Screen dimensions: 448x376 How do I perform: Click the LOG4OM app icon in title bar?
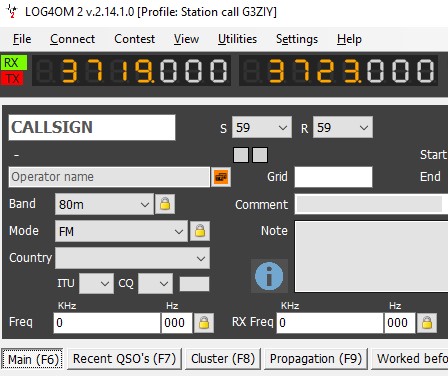[x=12, y=12]
